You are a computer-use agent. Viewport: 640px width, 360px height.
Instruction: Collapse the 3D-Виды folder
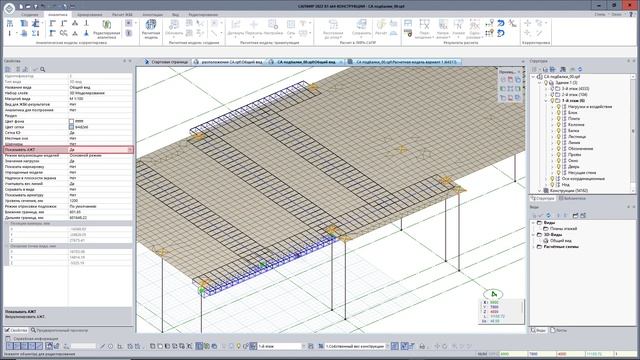tap(533, 235)
